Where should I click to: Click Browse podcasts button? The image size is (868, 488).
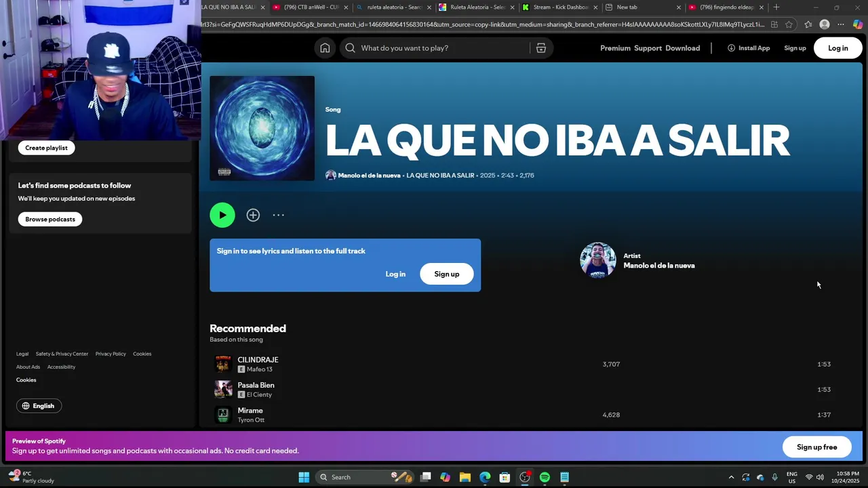point(50,219)
